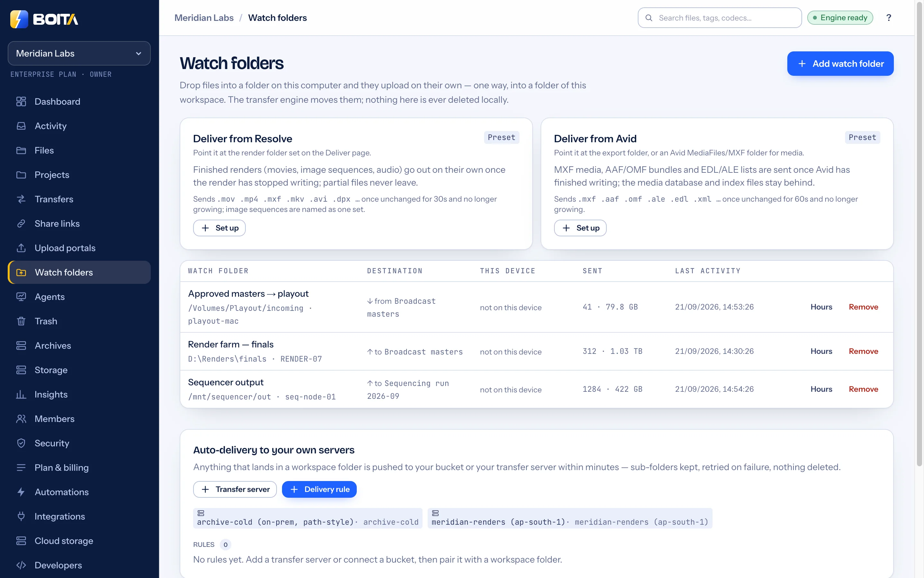The image size is (924, 578).
Task: Focus the Search files, tags, codecs field
Action: [719, 18]
